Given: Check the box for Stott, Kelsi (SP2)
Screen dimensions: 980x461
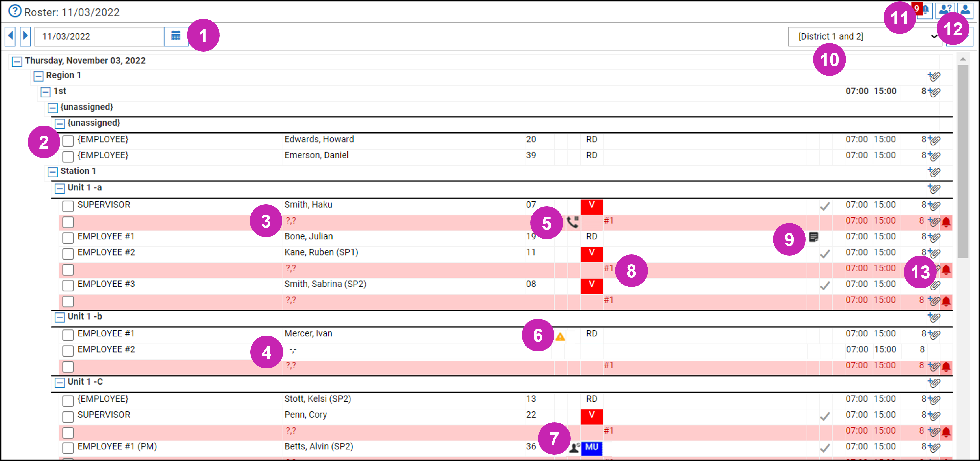Looking at the screenshot, I should [x=68, y=400].
